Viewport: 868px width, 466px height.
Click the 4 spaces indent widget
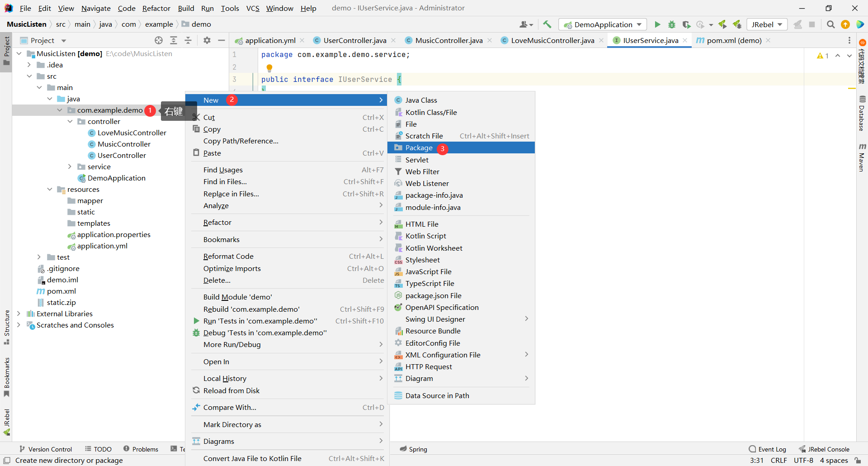tap(834, 461)
